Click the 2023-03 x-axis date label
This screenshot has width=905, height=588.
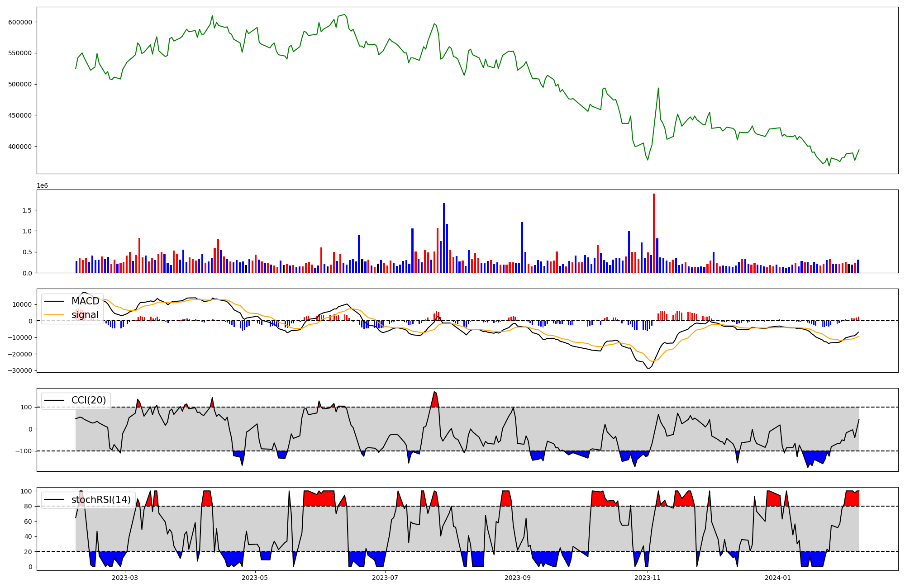tap(125, 578)
